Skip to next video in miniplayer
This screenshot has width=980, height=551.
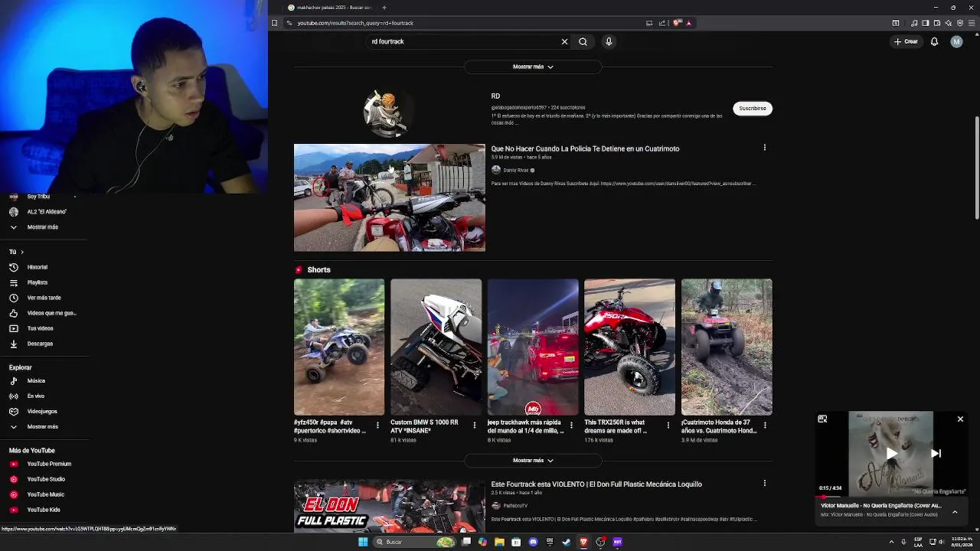[936, 453]
